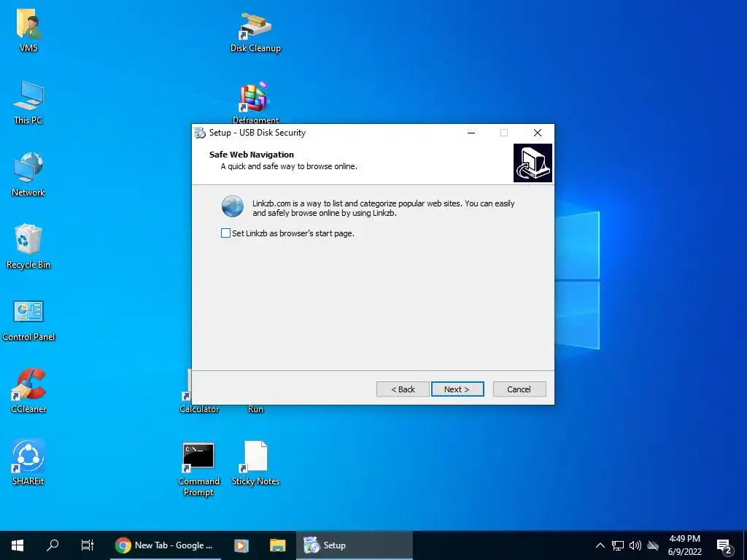
Task: Click the setup icon in title bar
Action: pos(200,133)
